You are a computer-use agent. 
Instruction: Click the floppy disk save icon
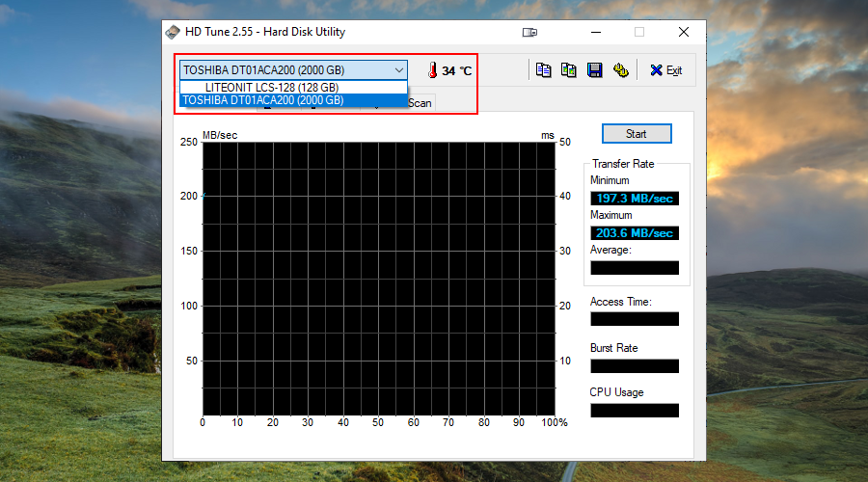(595, 70)
